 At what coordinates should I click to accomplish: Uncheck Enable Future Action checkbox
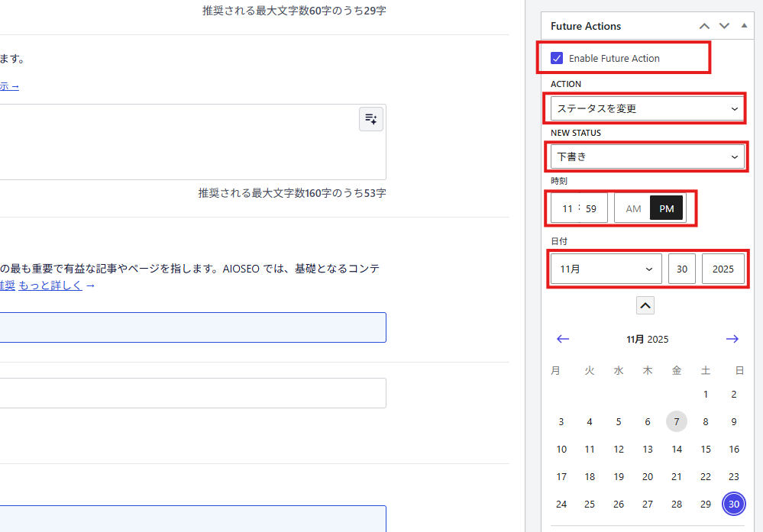click(558, 58)
